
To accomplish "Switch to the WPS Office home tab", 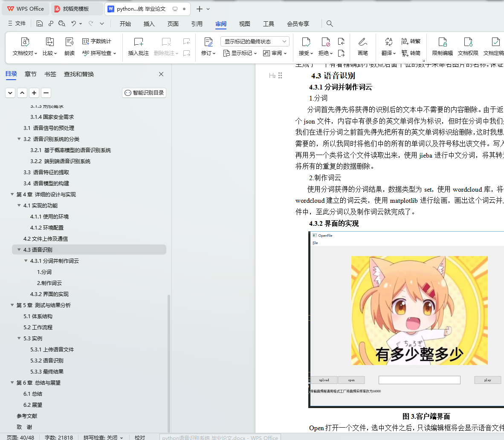I will [x=26, y=9].
